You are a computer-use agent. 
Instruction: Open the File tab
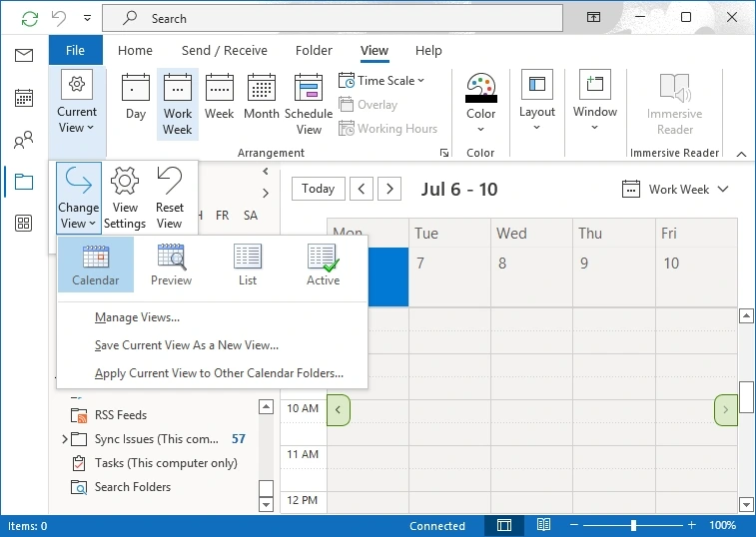click(x=75, y=50)
